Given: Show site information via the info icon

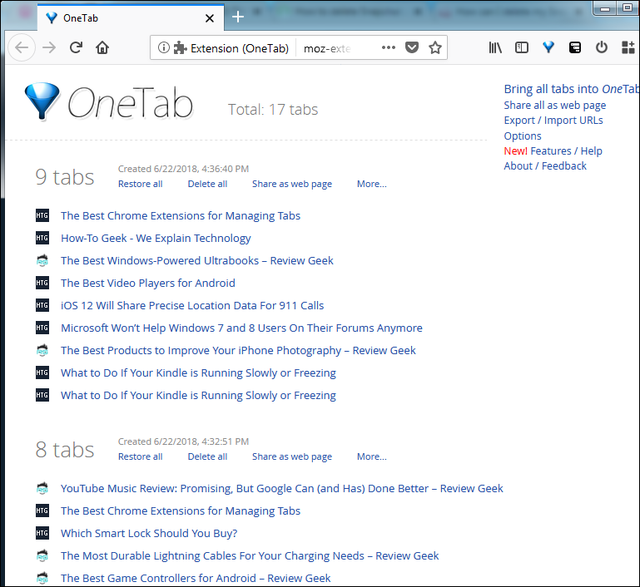Looking at the screenshot, I should click(x=163, y=48).
